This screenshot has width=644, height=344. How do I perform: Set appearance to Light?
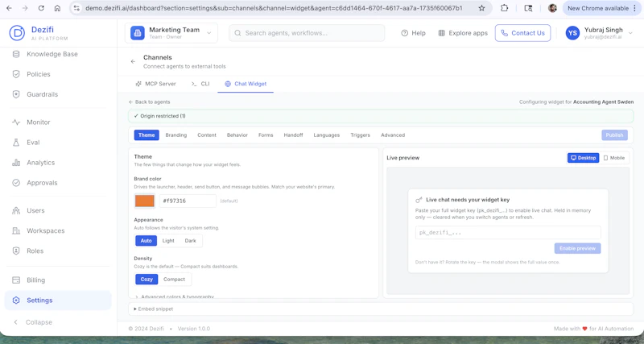coord(168,241)
